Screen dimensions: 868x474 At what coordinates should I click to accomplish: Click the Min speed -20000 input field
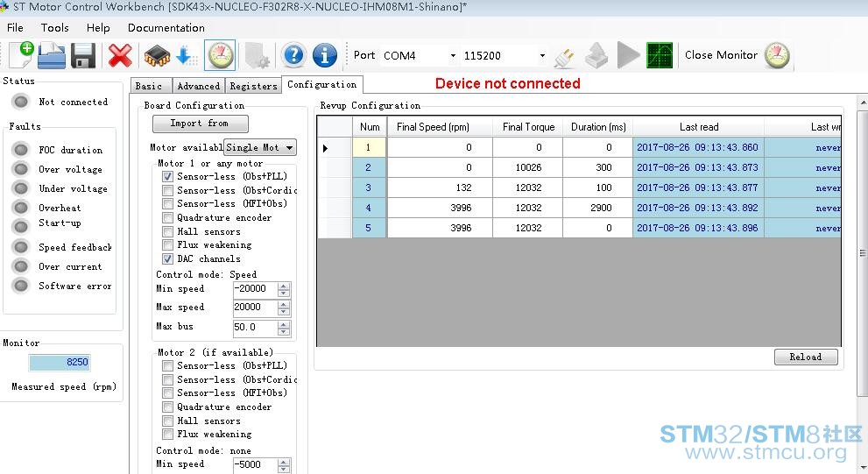click(x=255, y=289)
